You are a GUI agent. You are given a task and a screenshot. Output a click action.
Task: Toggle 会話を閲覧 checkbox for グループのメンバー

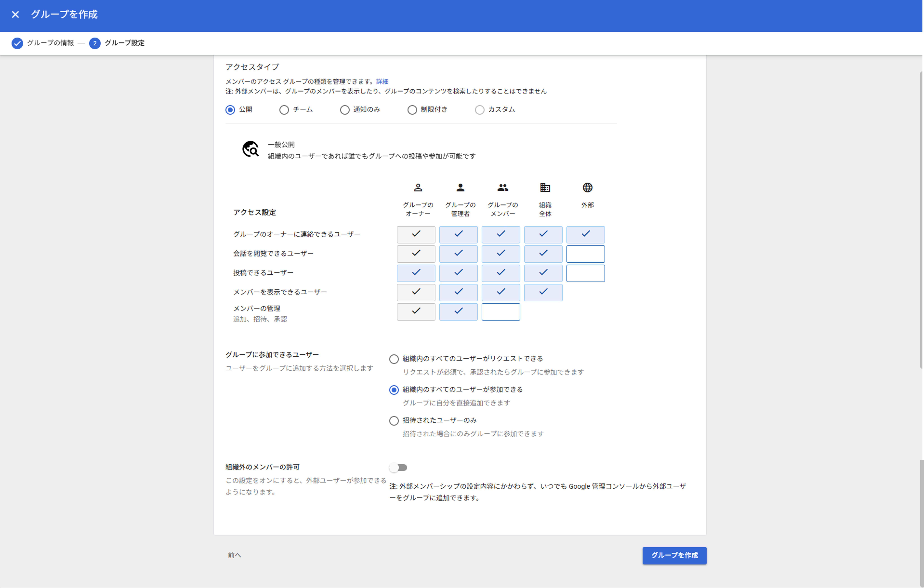pos(501,254)
